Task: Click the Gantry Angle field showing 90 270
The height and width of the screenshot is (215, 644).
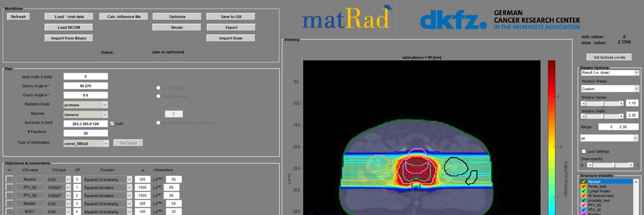Action: coord(86,86)
